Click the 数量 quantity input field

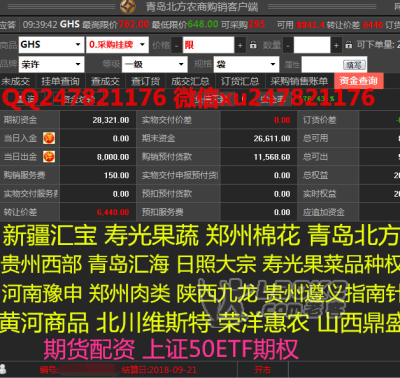point(312,45)
